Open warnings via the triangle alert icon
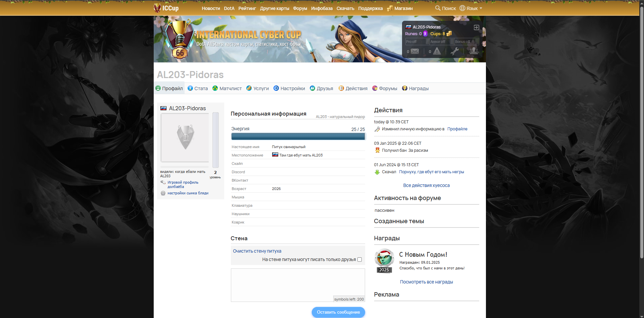This screenshot has height=318, width=644. tap(437, 51)
